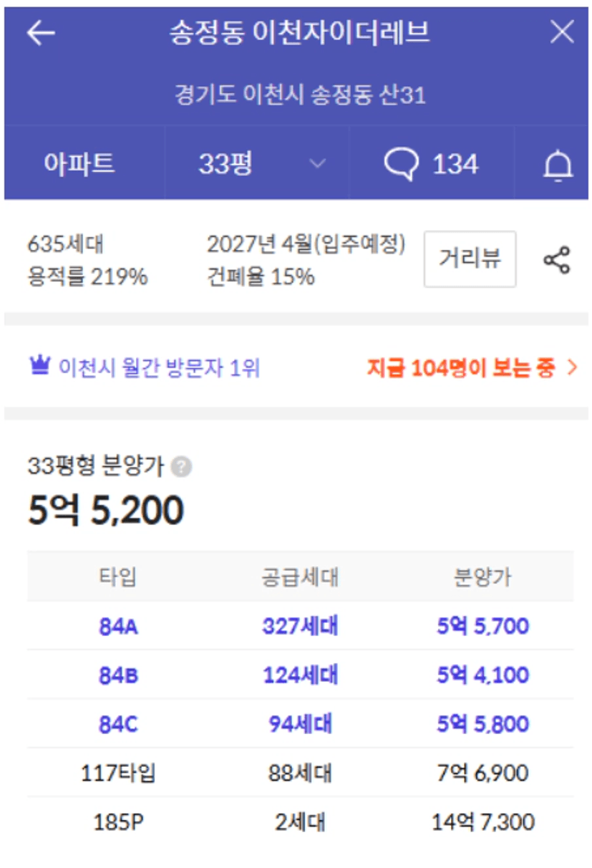
Task: Select the 84A type row
Action: tap(301, 627)
